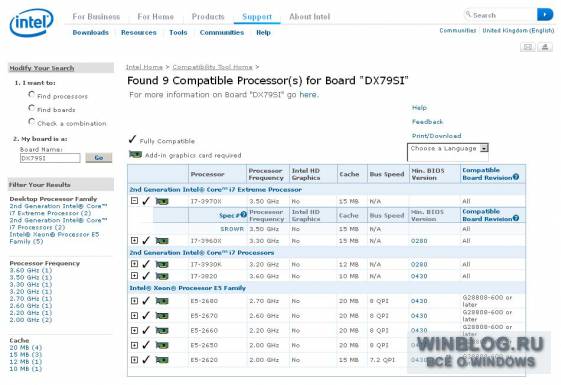The width and height of the screenshot is (561, 385).
Task: Click graphics card icon in E5-2660 row
Action: click(x=162, y=331)
